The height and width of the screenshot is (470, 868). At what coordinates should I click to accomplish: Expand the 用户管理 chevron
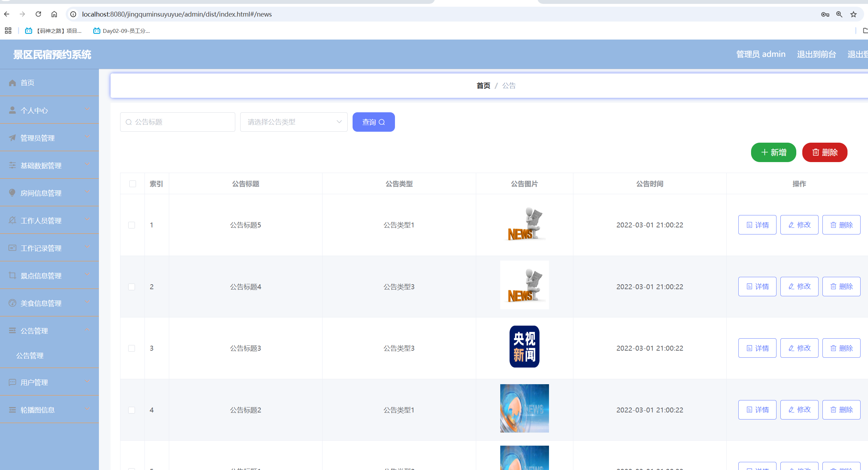click(87, 381)
